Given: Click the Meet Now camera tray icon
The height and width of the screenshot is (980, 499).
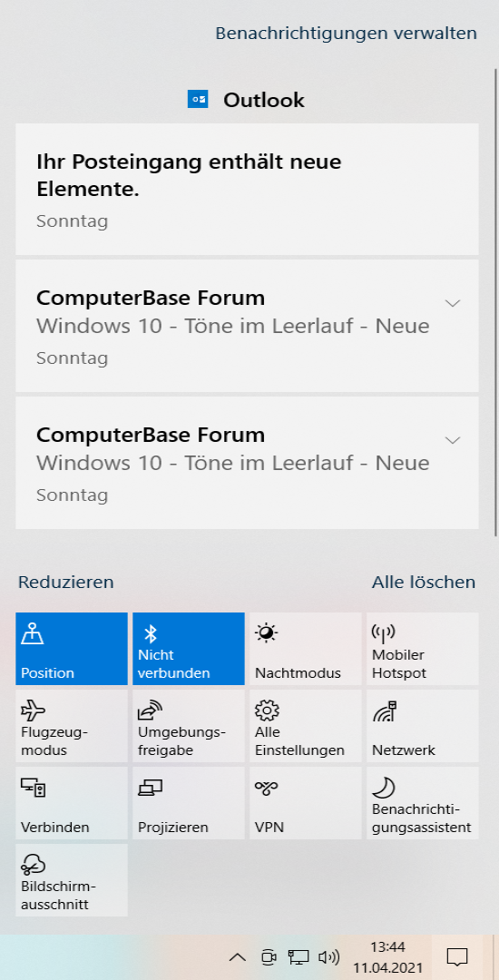Looking at the screenshot, I should pos(269,957).
